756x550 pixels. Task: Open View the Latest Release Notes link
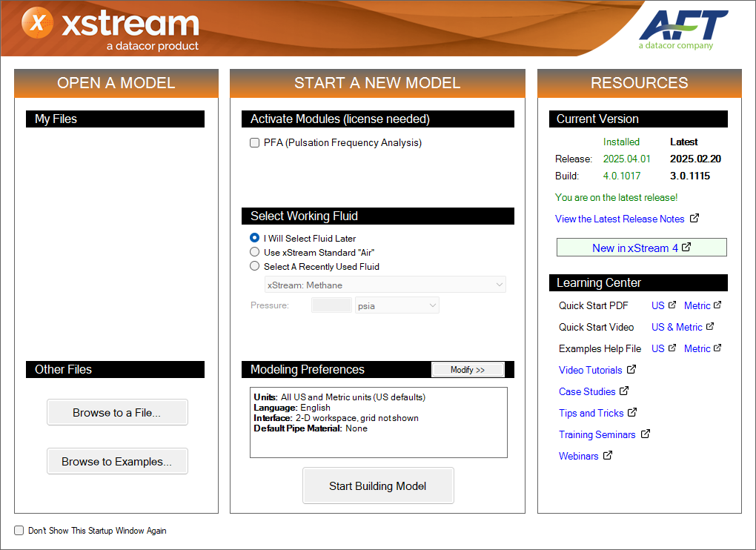tap(620, 219)
